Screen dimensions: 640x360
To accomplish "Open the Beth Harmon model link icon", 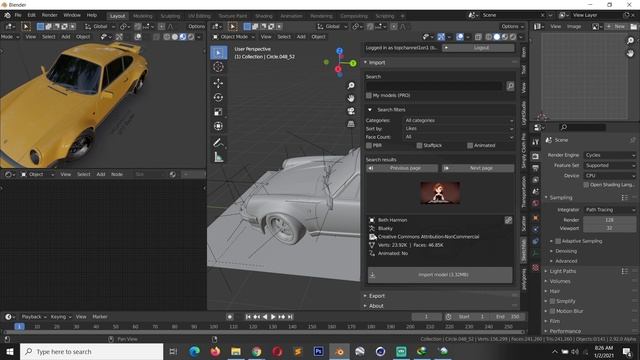I will (508, 220).
